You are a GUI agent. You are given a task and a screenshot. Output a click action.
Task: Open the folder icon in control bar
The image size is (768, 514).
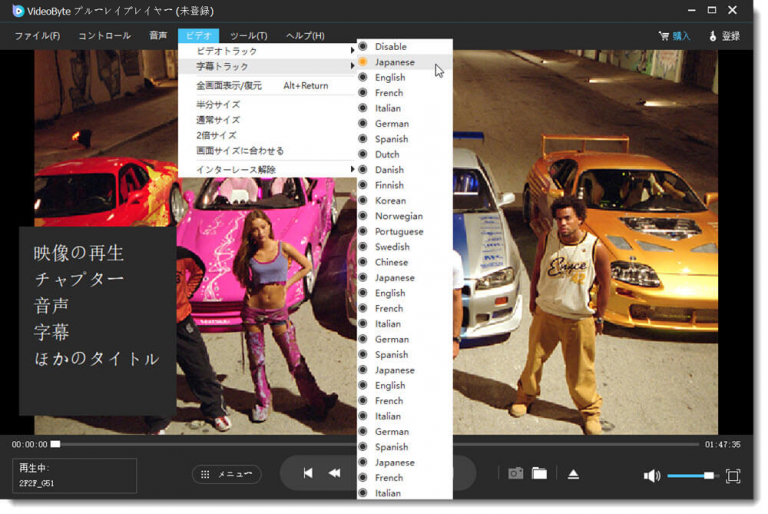coord(539,474)
